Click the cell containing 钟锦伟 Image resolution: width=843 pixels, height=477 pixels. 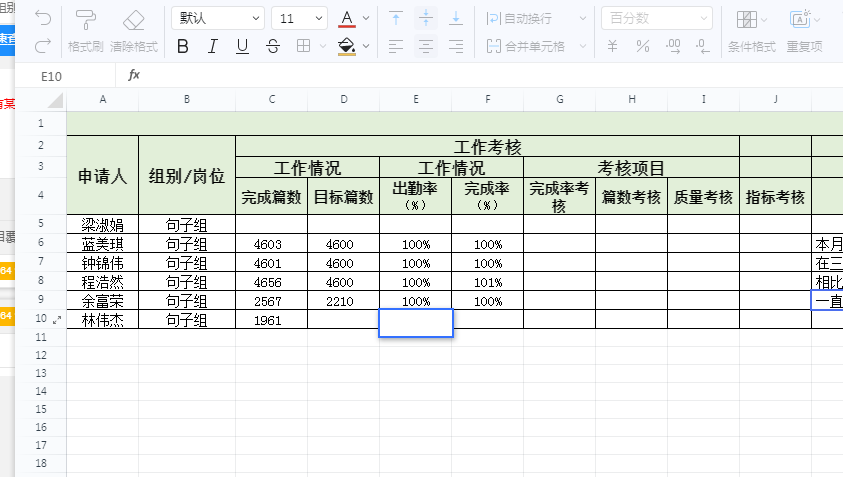click(x=103, y=263)
